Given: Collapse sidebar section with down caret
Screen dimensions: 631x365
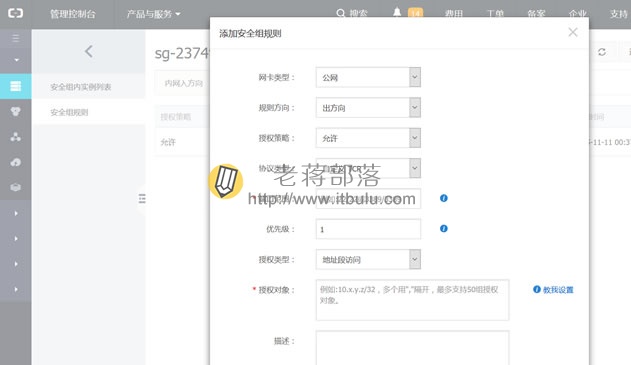Looking at the screenshot, I should (16, 60).
